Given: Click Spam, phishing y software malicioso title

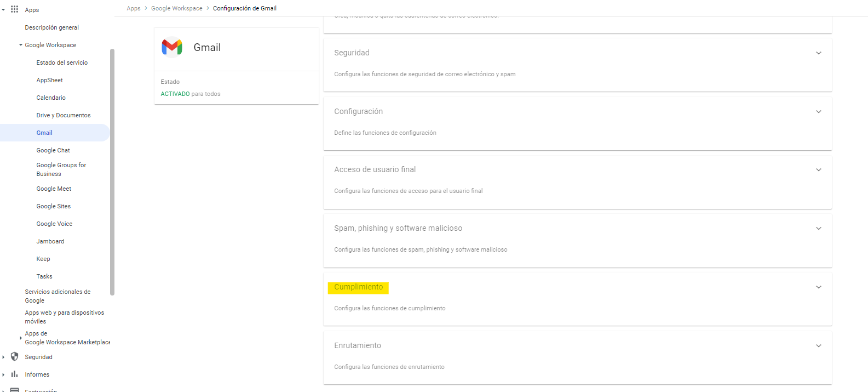Looking at the screenshot, I should pos(398,228).
